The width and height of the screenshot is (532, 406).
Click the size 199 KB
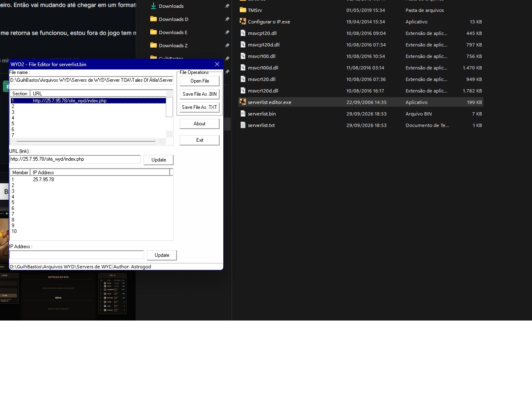click(x=475, y=102)
